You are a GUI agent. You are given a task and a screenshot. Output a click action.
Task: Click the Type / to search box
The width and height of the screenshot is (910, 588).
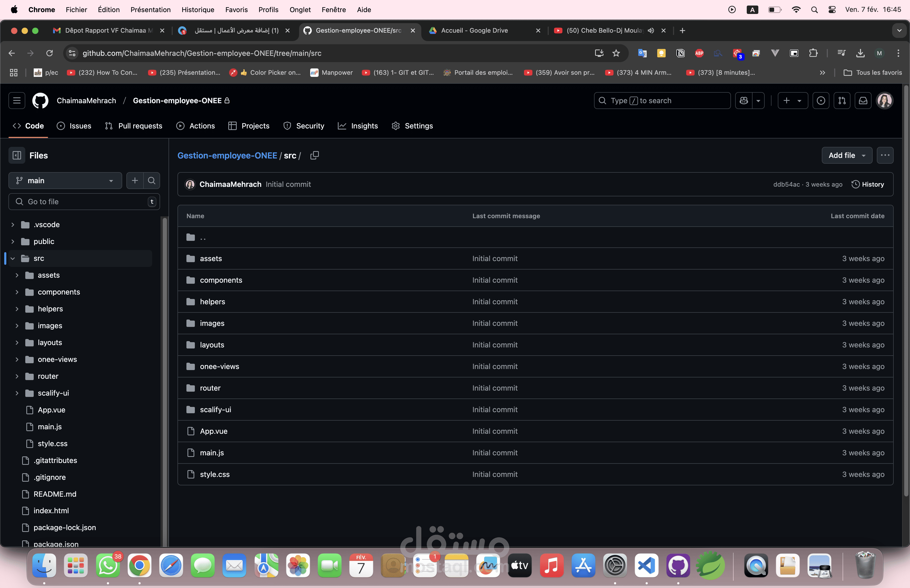coord(662,101)
